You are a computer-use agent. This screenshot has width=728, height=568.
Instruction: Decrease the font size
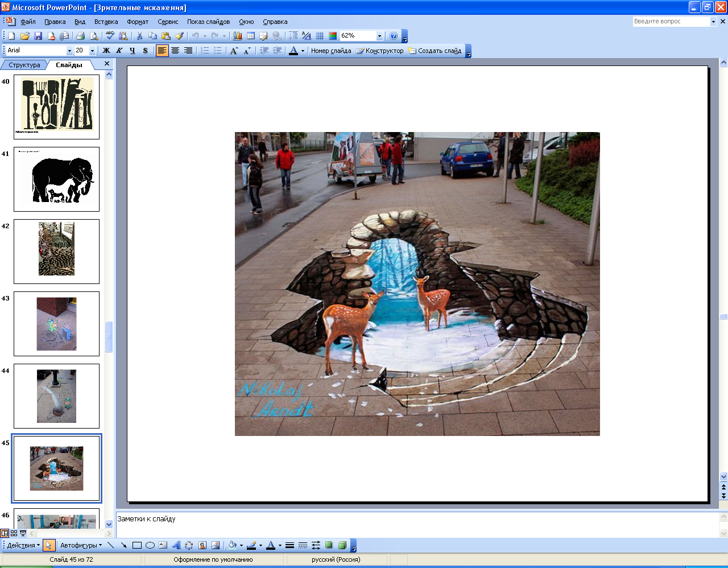(x=247, y=51)
